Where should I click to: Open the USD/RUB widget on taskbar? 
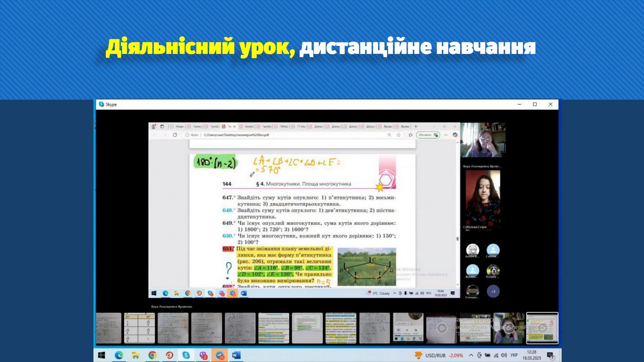[x=439, y=356]
